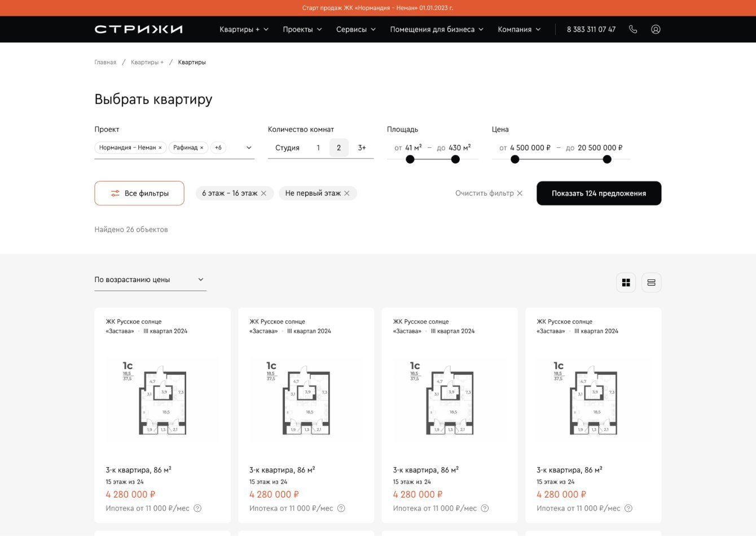This screenshot has width=756, height=536.
Task: Switch to list view layout
Action: [x=651, y=283]
